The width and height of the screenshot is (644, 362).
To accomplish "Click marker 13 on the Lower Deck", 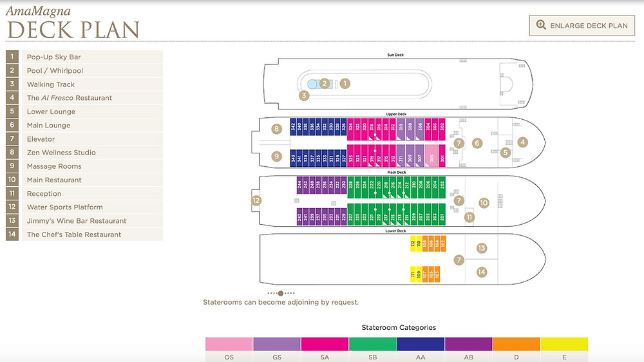I will [x=481, y=248].
